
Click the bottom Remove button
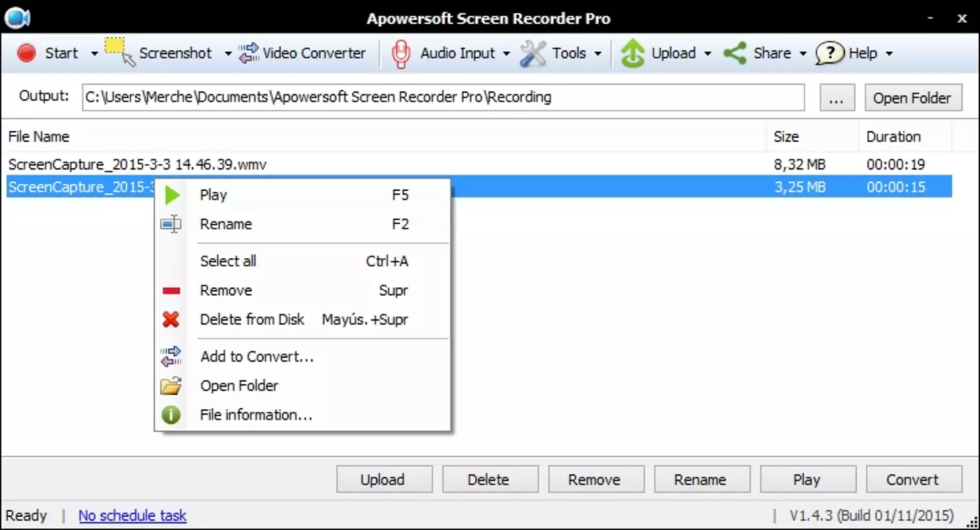point(596,480)
